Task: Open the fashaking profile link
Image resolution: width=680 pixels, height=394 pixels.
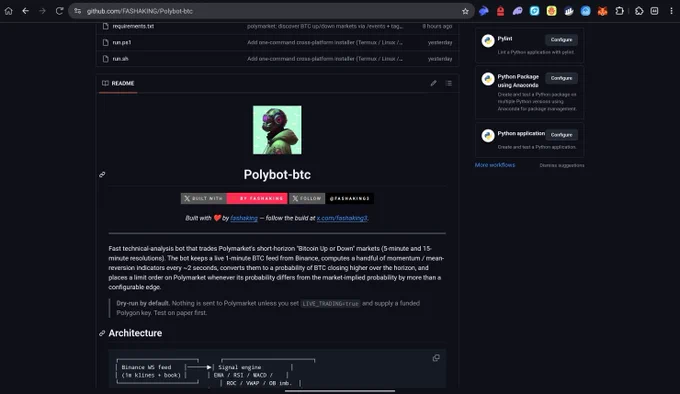Action: click(244, 218)
